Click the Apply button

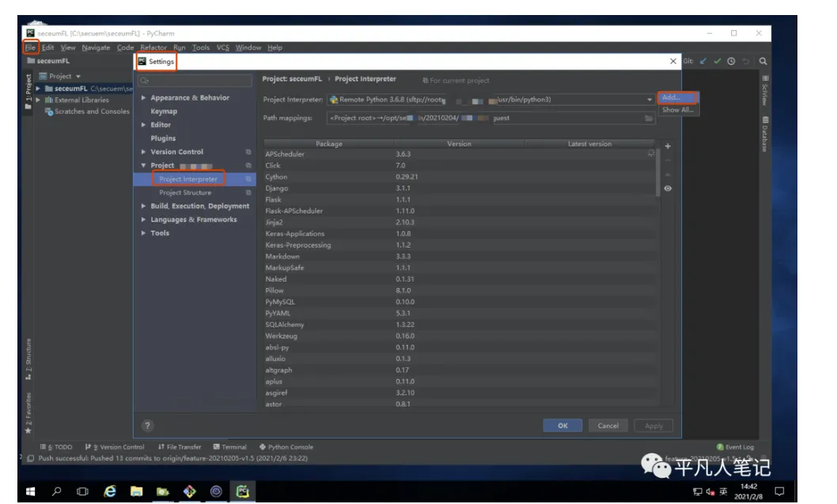pos(653,426)
